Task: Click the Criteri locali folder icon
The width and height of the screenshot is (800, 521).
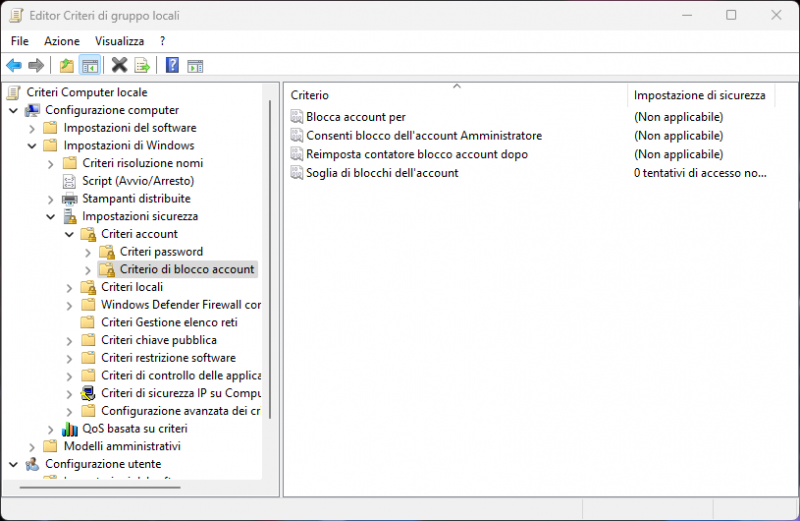Action: click(x=88, y=287)
